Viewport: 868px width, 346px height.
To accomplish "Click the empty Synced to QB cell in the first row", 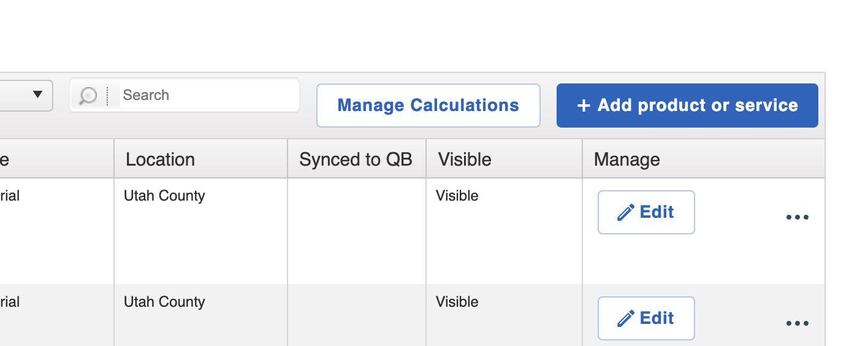I will click(356, 231).
